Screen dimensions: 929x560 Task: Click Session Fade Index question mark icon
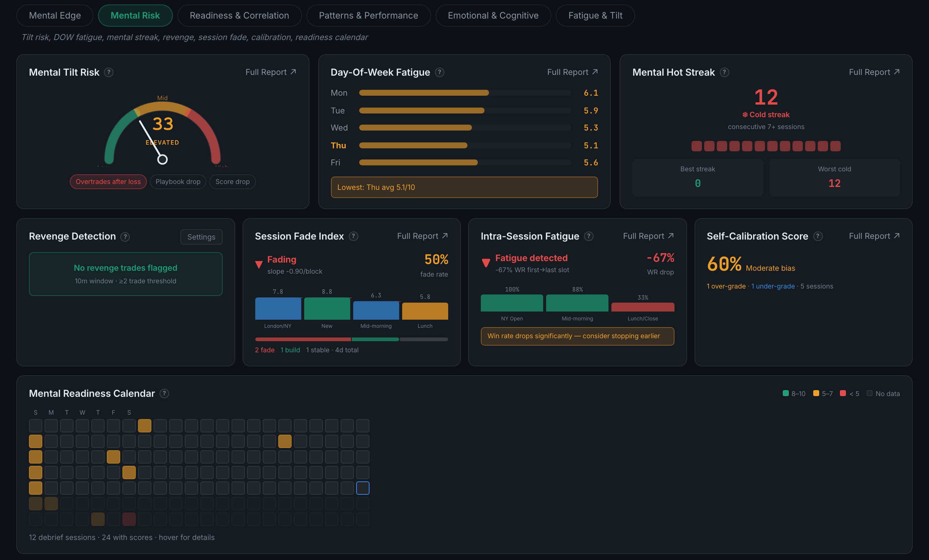(x=353, y=236)
